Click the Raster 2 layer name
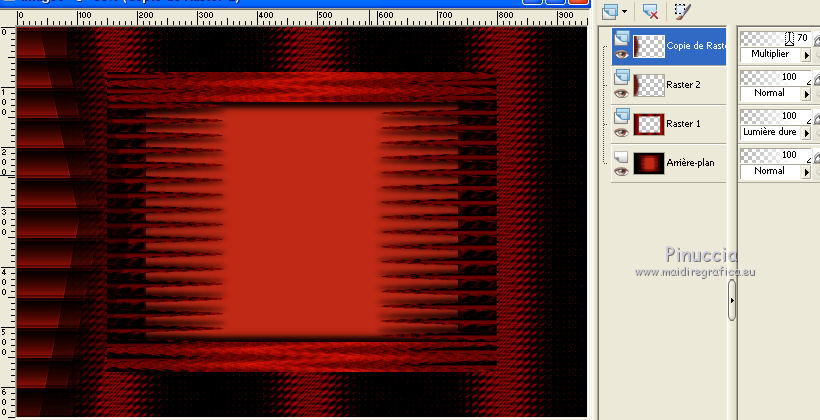820x420 pixels. coord(684,85)
